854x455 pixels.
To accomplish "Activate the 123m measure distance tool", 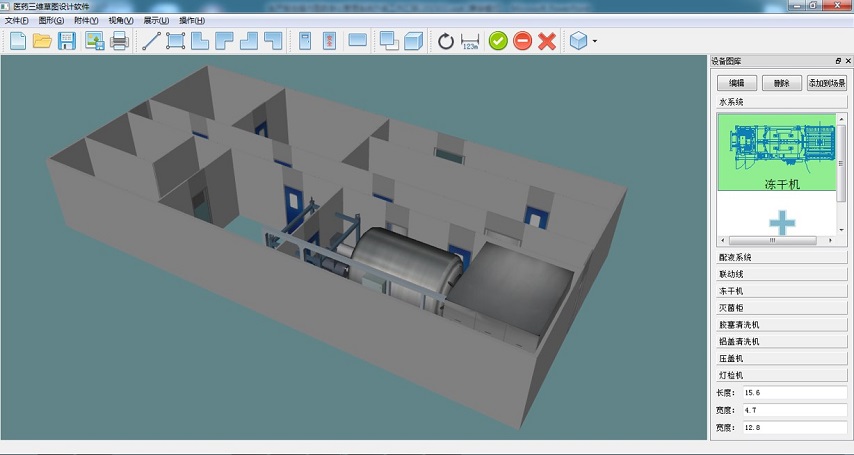I will (x=471, y=41).
